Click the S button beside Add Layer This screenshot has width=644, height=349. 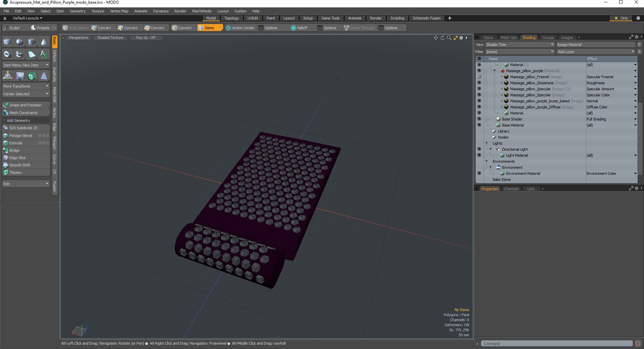click(640, 52)
